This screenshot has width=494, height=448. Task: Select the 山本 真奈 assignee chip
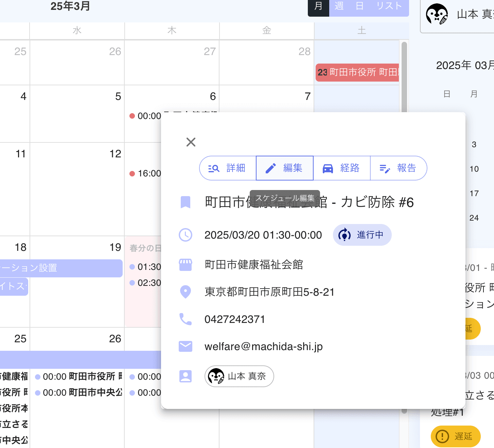(x=239, y=376)
